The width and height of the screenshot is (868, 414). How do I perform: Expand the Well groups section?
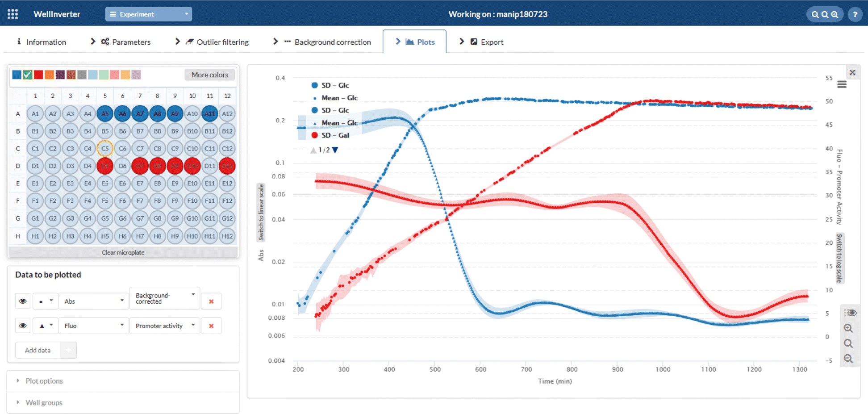(123, 403)
